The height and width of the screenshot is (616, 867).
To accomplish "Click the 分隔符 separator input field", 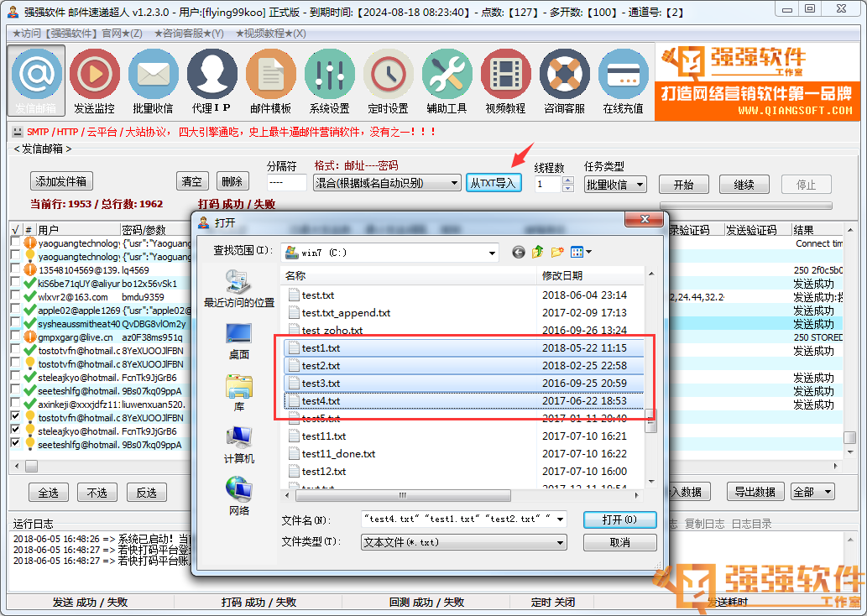I will 286,182.
